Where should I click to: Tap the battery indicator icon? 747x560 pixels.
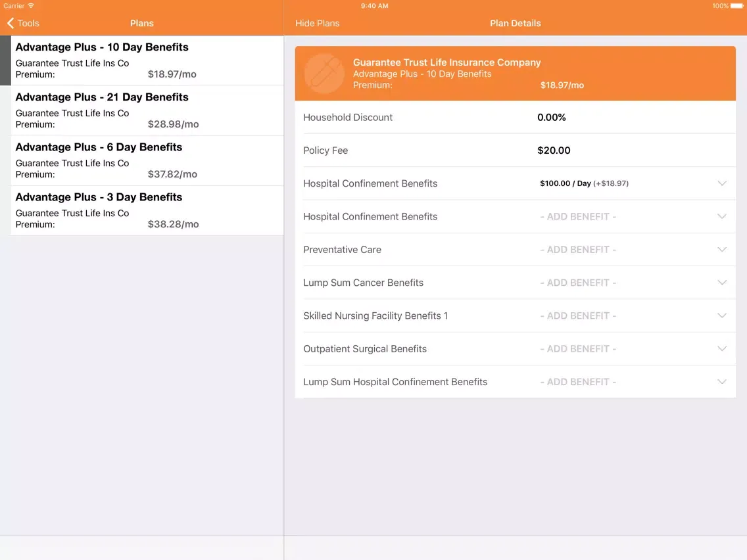[x=736, y=6]
